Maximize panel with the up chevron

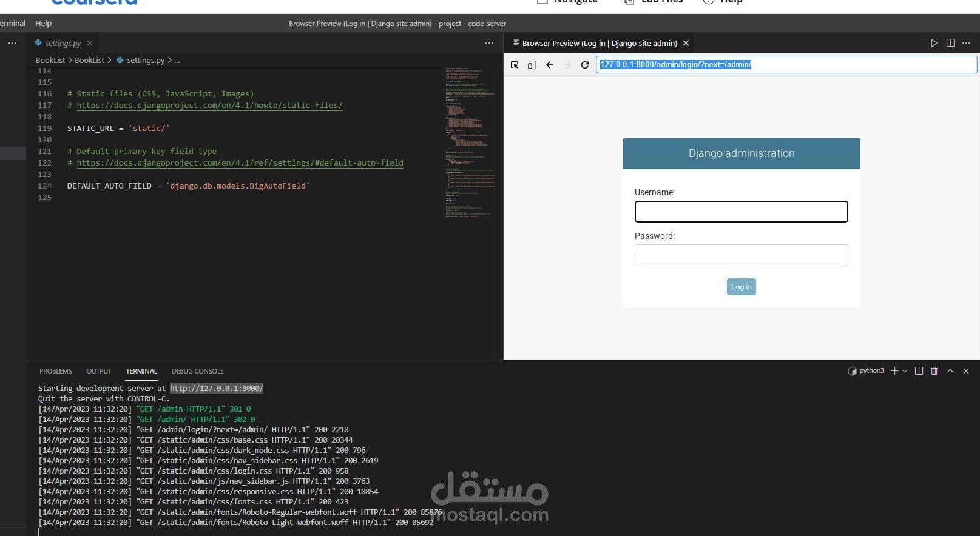coord(950,370)
